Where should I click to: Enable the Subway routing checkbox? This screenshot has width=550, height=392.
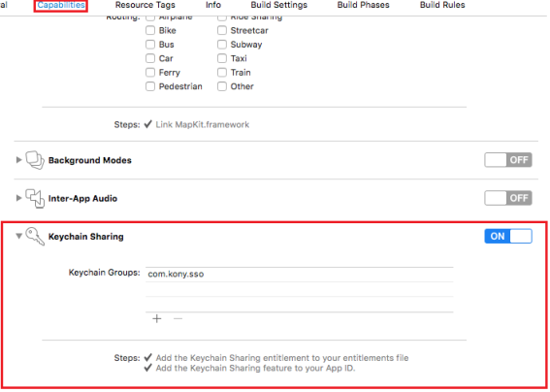coord(222,45)
